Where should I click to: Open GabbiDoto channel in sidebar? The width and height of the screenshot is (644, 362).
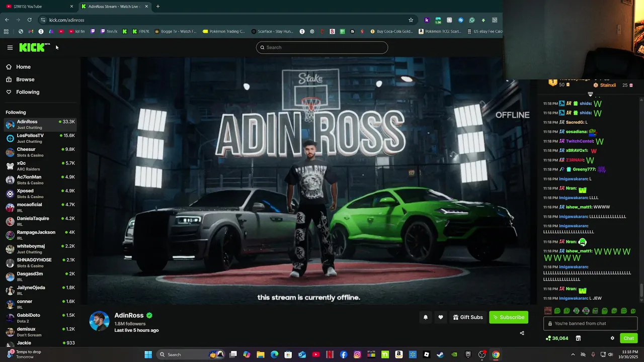[40, 318]
